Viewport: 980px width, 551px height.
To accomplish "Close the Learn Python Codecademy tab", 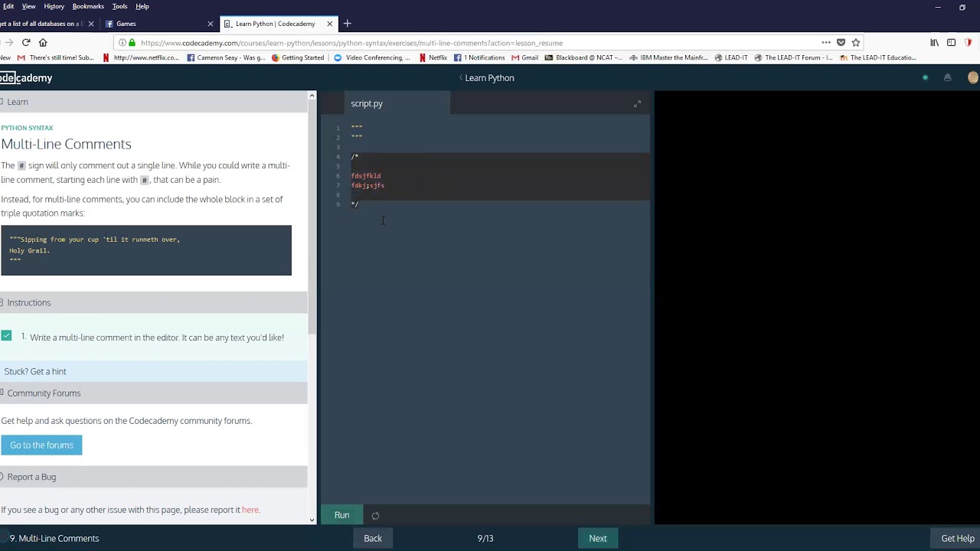I will click(330, 24).
